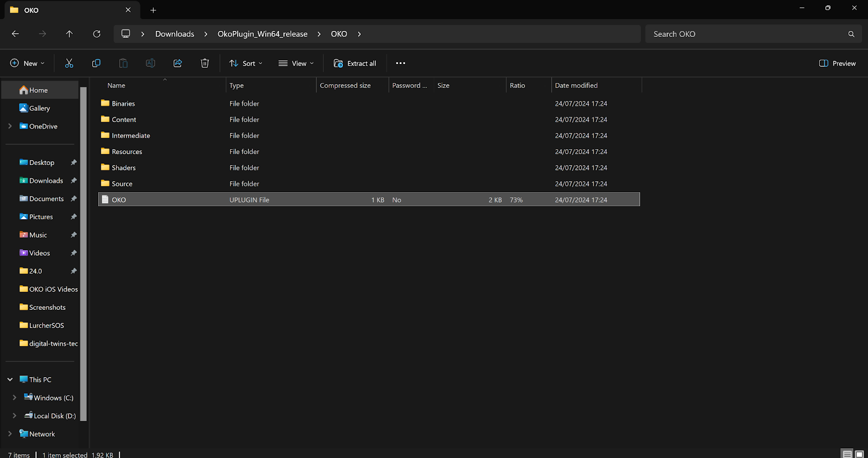Switch to details view icon in status bar
868x458 pixels.
click(x=847, y=454)
